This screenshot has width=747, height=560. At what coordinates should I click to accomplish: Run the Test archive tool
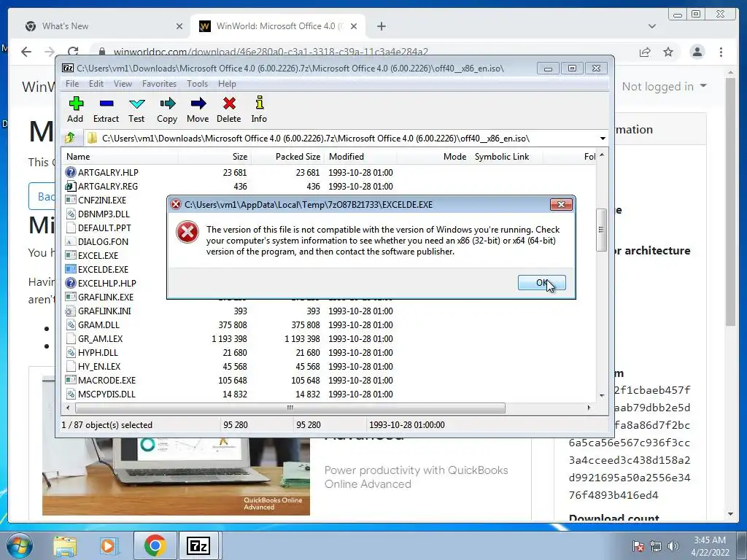(136, 104)
